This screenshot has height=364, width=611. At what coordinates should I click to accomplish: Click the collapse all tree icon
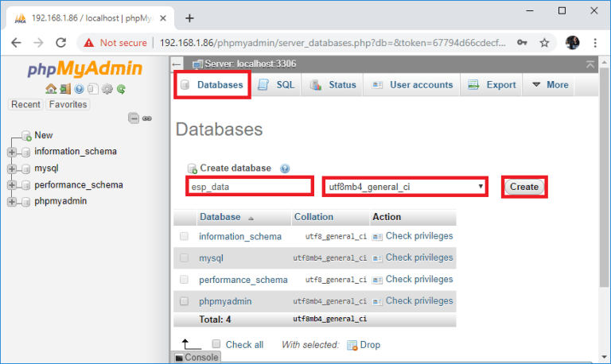pyautogui.click(x=134, y=118)
